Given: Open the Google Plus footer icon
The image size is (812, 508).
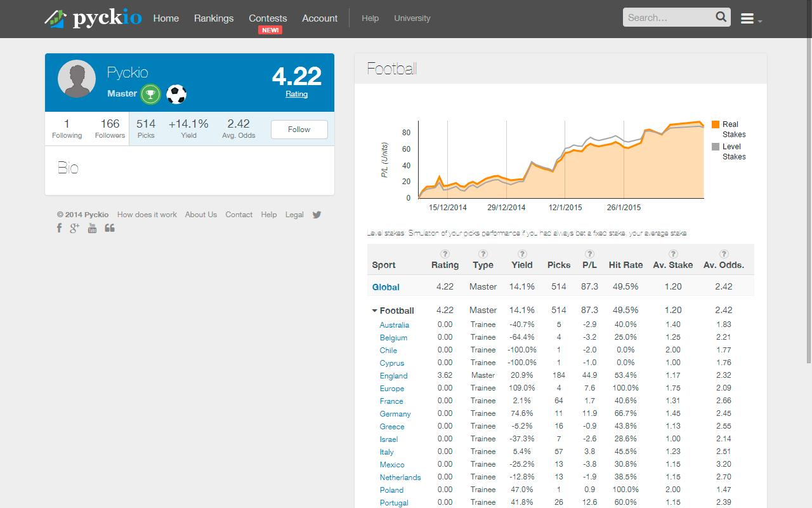Looking at the screenshot, I should point(75,228).
